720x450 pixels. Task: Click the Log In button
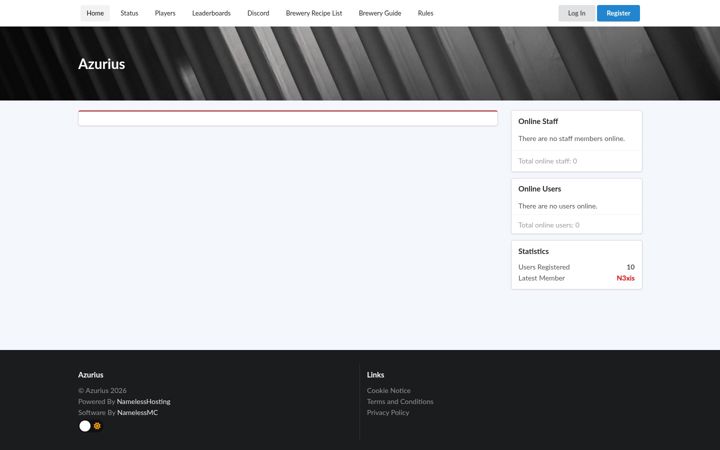coord(576,13)
